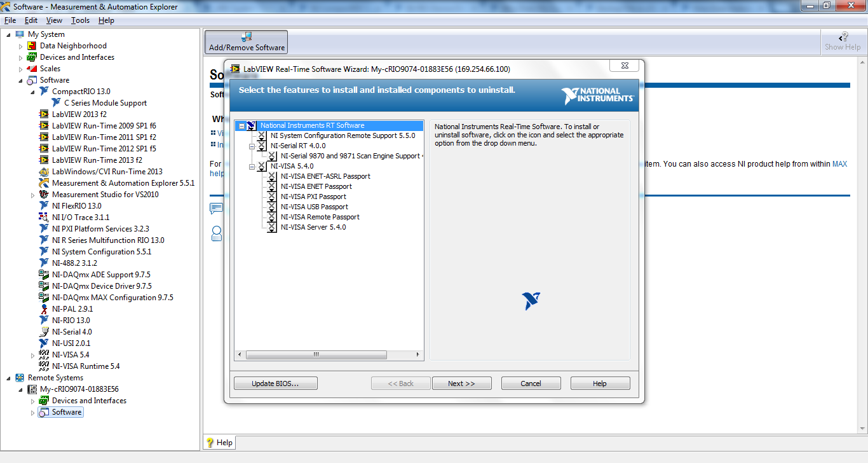Screen dimensions: 868x463
Task: Click the CompactRIO 13.0 icon
Action: pos(44,92)
